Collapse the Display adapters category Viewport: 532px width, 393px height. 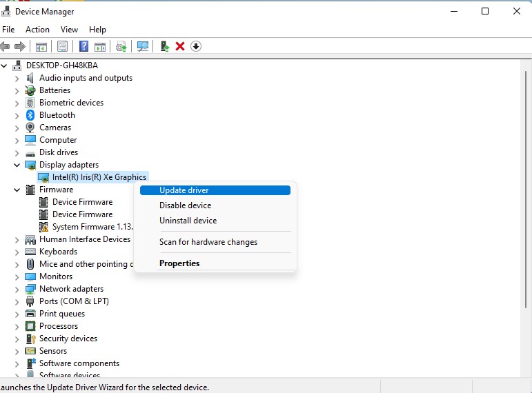(17, 165)
